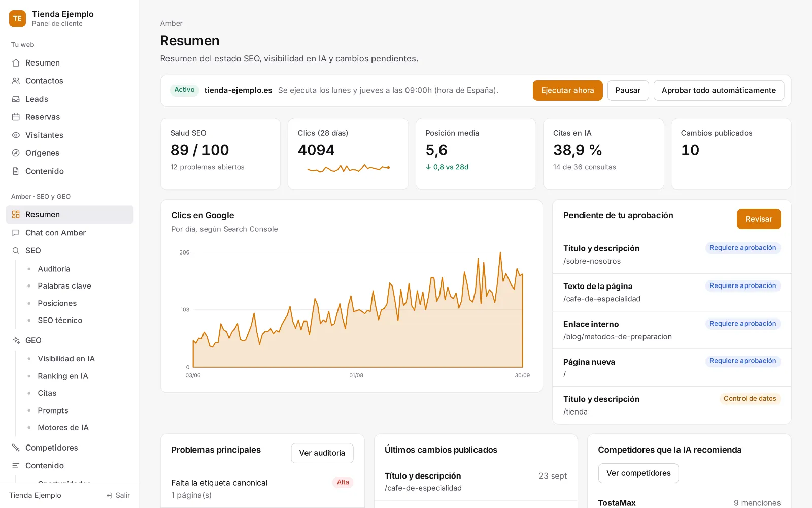Click the Salud SEO 89 / 100 card
This screenshot has width=812, height=508.
[x=220, y=154]
